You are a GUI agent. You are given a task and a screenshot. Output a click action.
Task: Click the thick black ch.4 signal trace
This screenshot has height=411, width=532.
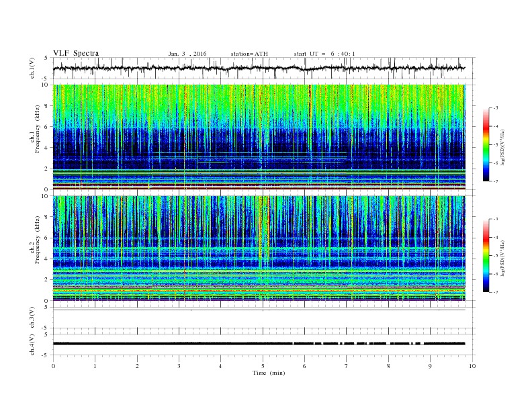(x=259, y=344)
